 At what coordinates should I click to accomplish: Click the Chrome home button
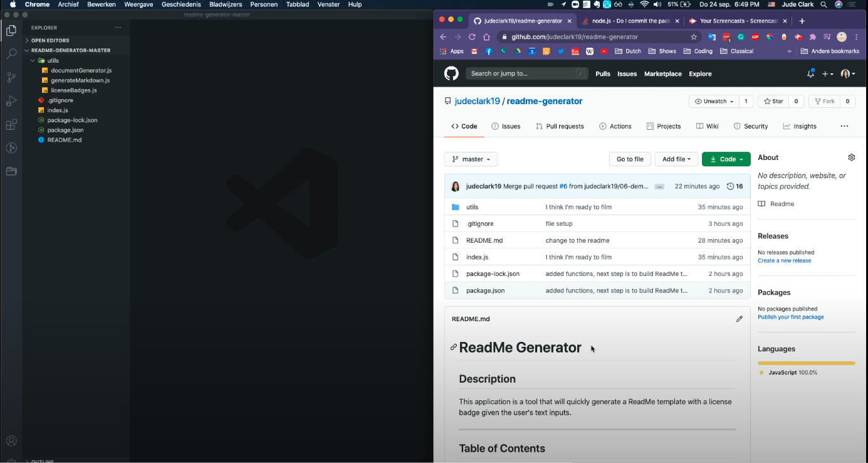tap(486, 37)
